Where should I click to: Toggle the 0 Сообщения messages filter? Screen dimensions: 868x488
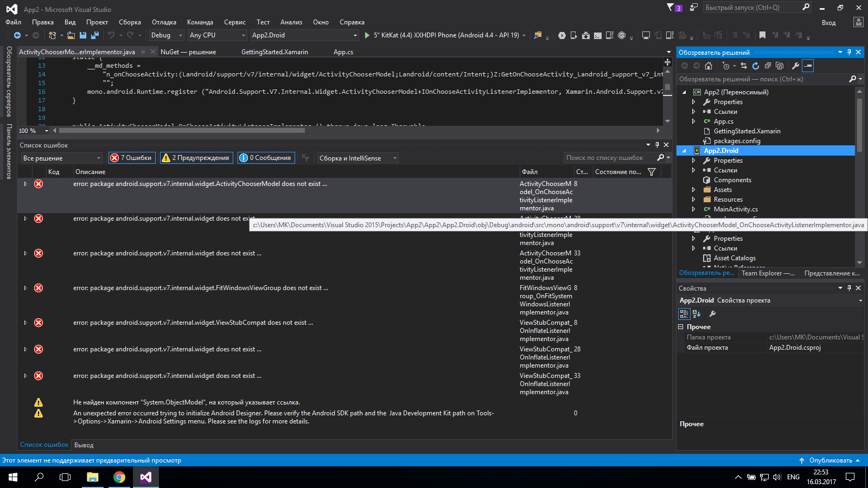pyautogui.click(x=266, y=158)
